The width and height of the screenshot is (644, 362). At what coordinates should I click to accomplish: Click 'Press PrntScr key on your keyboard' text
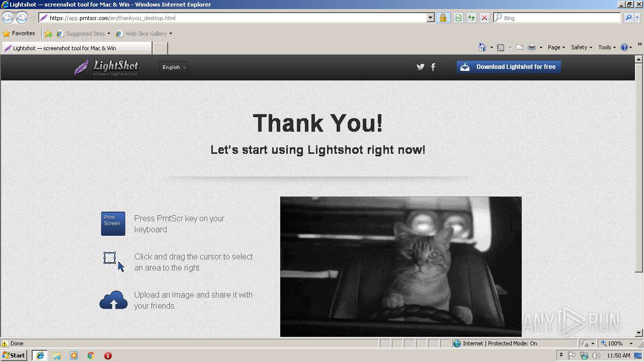(179, 224)
